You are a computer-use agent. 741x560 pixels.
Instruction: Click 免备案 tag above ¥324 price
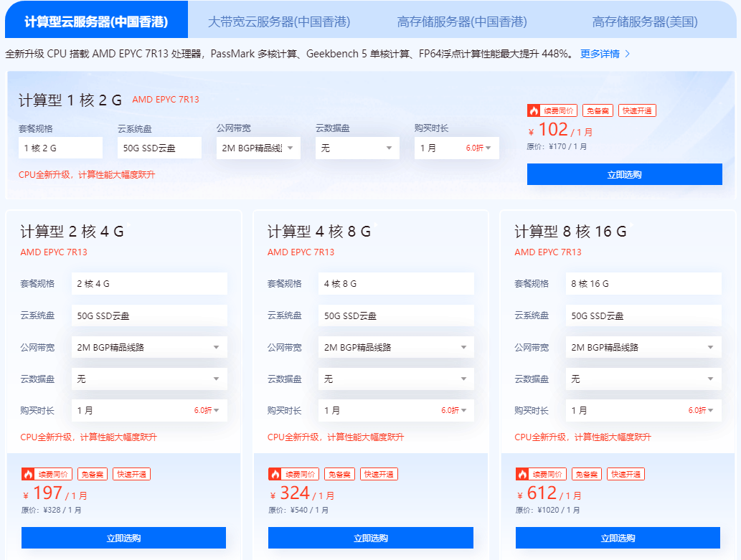(x=340, y=474)
